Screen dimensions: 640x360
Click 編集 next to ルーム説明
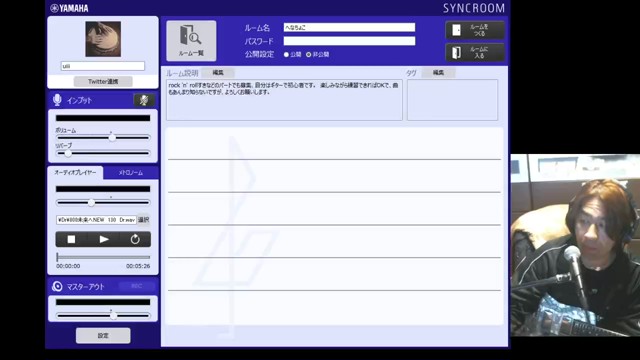click(x=218, y=73)
